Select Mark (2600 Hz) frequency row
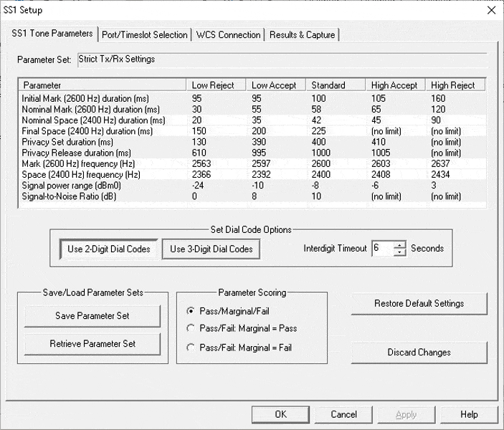Image resolution: width=504 pixels, height=430 pixels. click(252, 163)
